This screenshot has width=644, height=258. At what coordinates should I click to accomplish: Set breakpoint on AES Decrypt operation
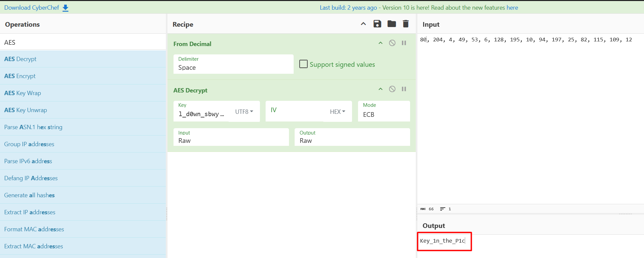tap(404, 89)
